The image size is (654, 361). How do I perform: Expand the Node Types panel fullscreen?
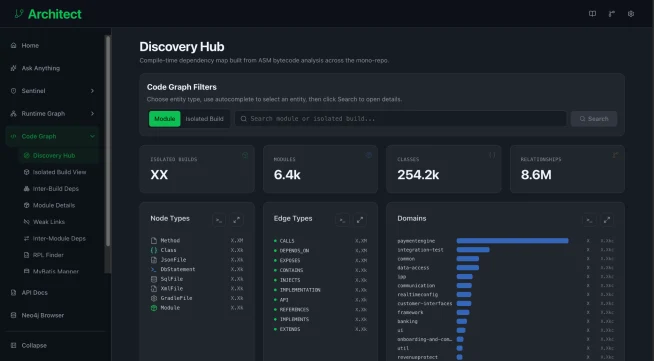click(x=236, y=220)
